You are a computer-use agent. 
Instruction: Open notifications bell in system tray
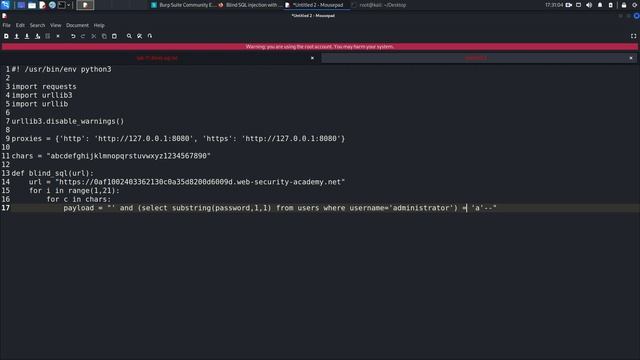pyautogui.click(x=600, y=5)
